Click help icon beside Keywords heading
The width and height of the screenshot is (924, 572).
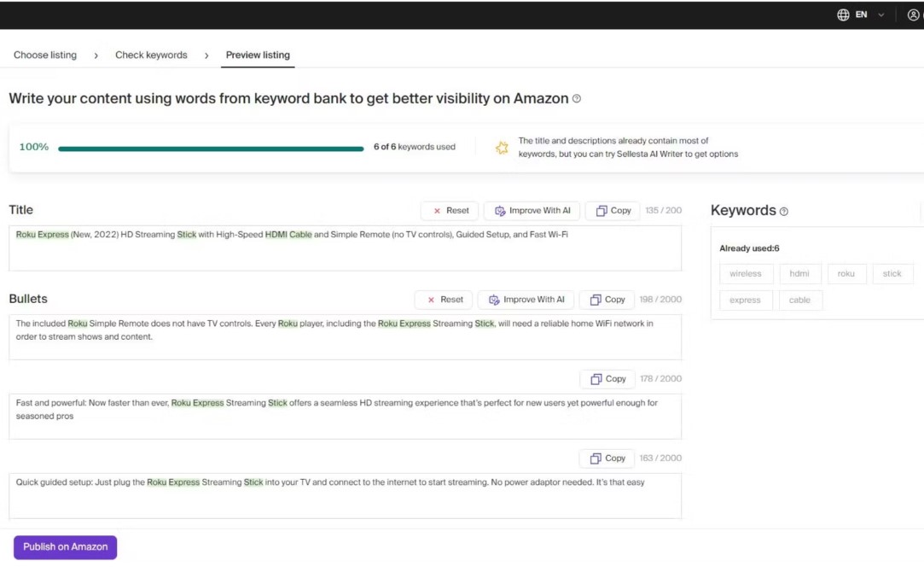point(784,212)
